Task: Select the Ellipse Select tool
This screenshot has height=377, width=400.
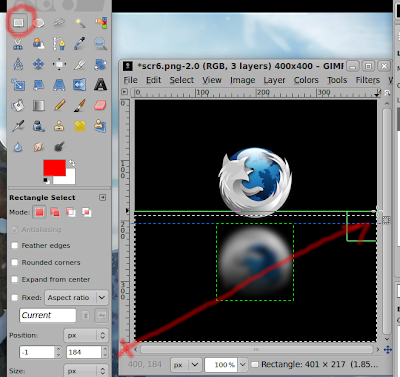Action: pos(39,23)
